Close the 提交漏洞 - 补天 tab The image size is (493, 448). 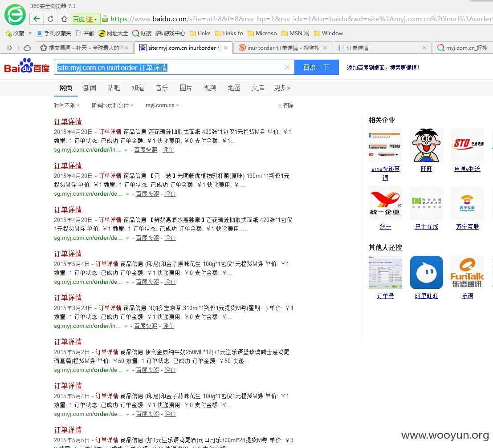[126, 48]
